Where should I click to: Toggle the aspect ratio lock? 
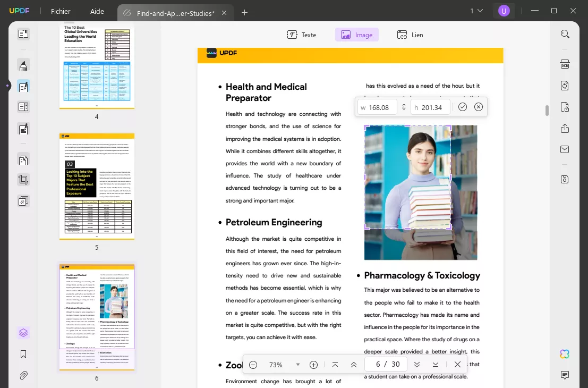tap(404, 107)
